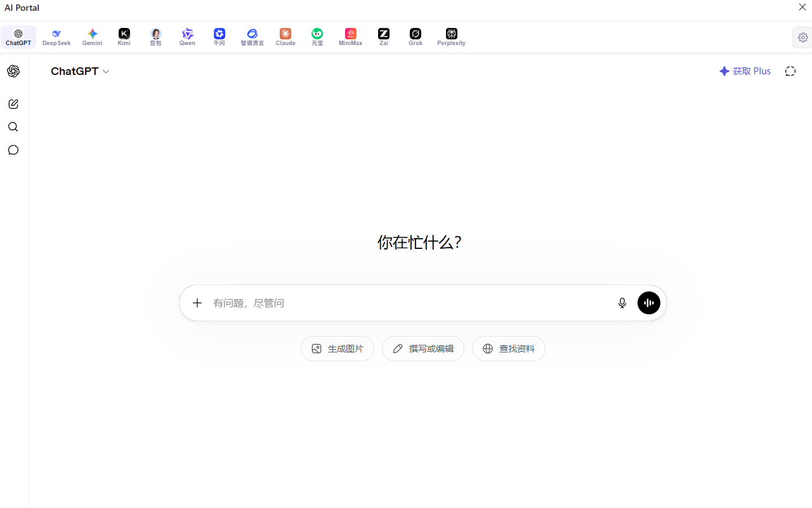
Task: Open AI Portal settings gear
Action: coord(803,37)
